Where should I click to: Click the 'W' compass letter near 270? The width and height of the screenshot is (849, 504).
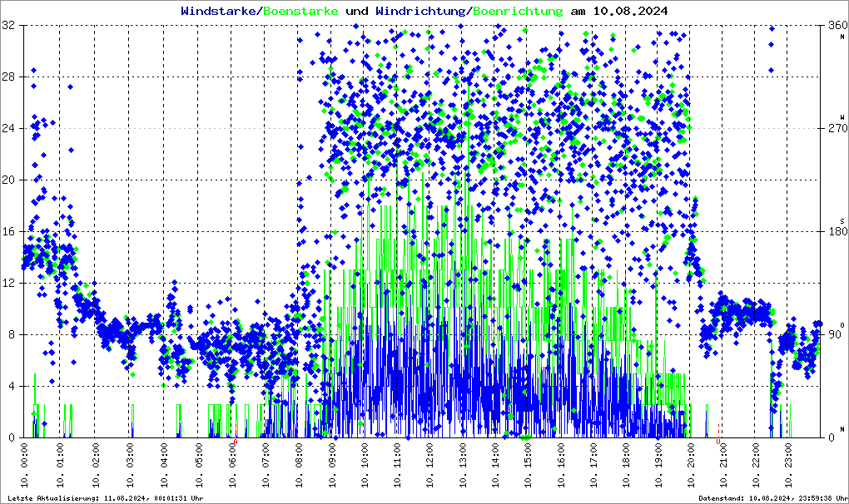[x=842, y=117]
